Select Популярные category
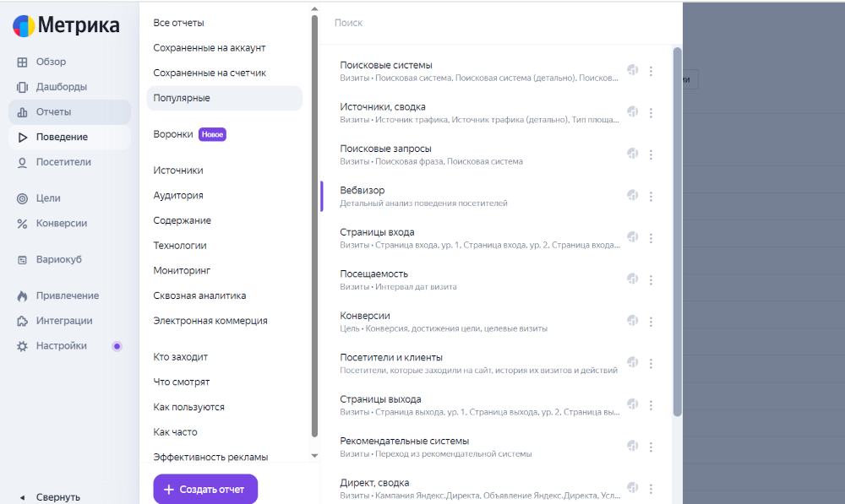 [224, 98]
